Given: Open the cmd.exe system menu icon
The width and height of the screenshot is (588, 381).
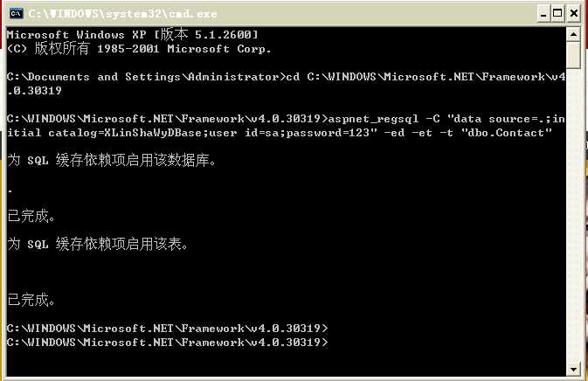Looking at the screenshot, I should (16, 14).
